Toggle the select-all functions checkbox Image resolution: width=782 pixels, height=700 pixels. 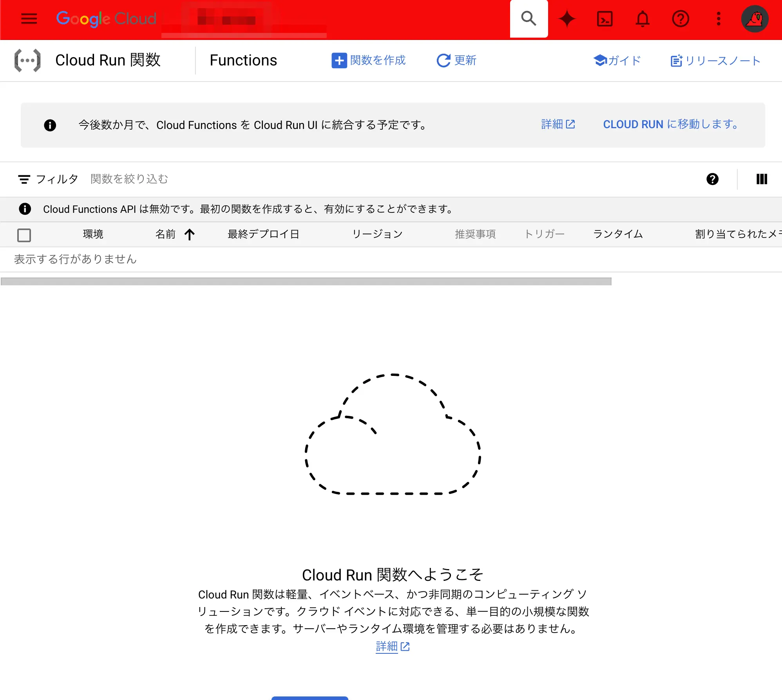pos(24,235)
